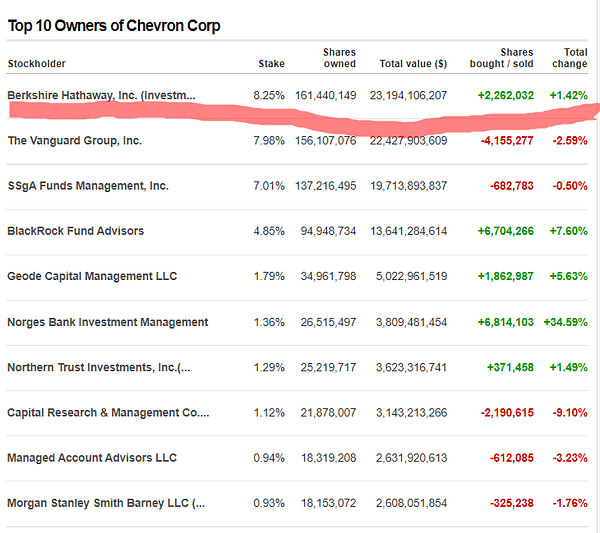Click shares owned value 25,219,717
Viewport: 600px width, 533px height.
pyautogui.click(x=328, y=367)
